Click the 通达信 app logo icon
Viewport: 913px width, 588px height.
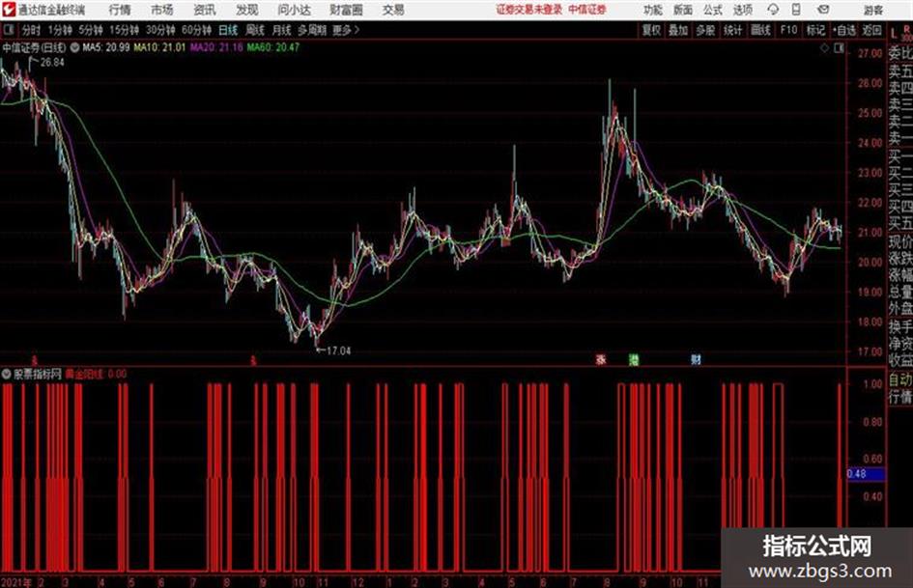coord(9,10)
